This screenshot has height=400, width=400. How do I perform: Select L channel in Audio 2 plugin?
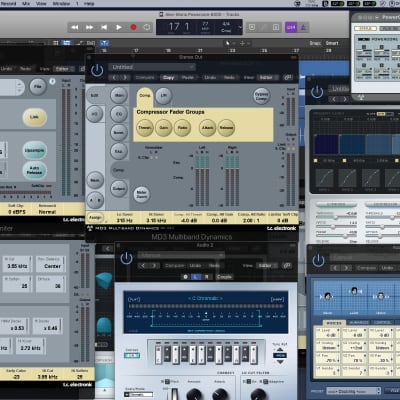pos(196,277)
